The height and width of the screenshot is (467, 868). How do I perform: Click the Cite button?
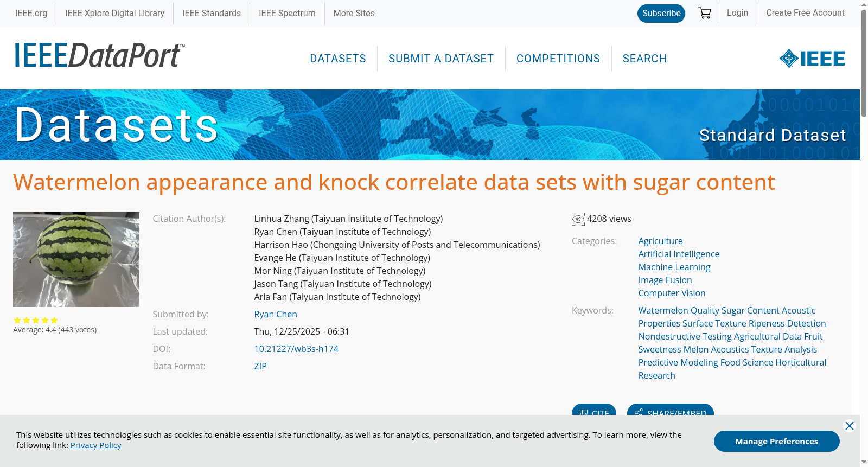tap(594, 410)
